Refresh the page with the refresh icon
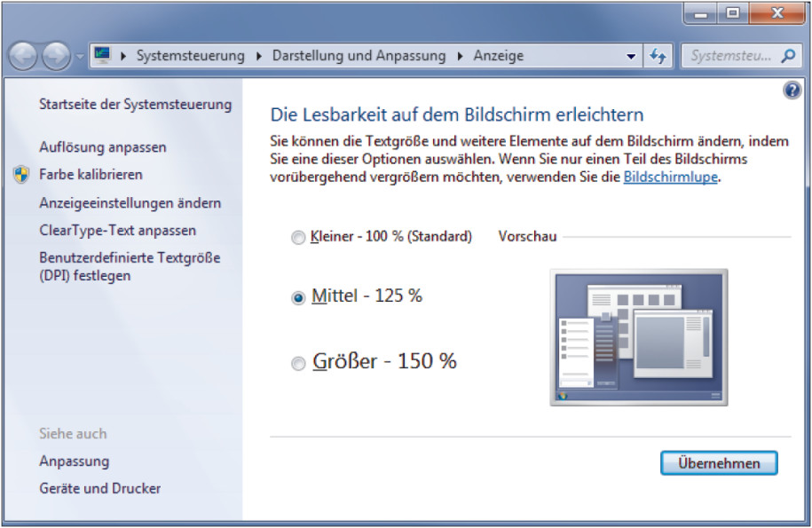This screenshot has width=812, height=528. pyautogui.click(x=658, y=56)
